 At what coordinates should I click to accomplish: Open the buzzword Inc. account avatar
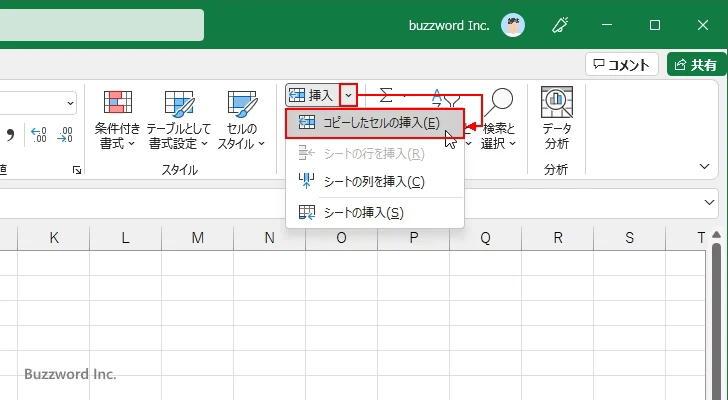click(513, 25)
